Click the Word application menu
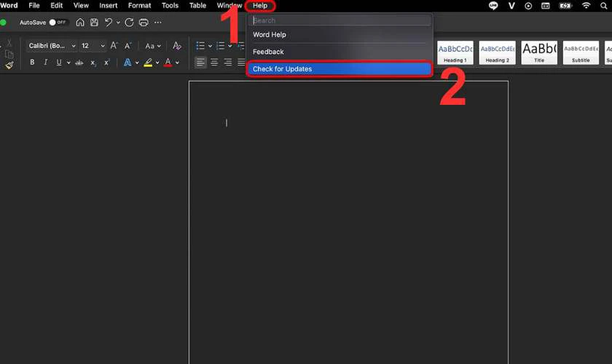612x364 pixels. pyautogui.click(x=9, y=6)
